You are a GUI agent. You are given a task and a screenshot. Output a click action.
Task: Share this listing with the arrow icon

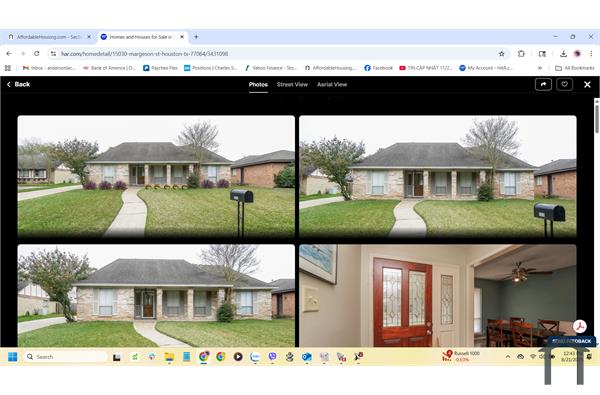pyautogui.click(x=543, y=84)
